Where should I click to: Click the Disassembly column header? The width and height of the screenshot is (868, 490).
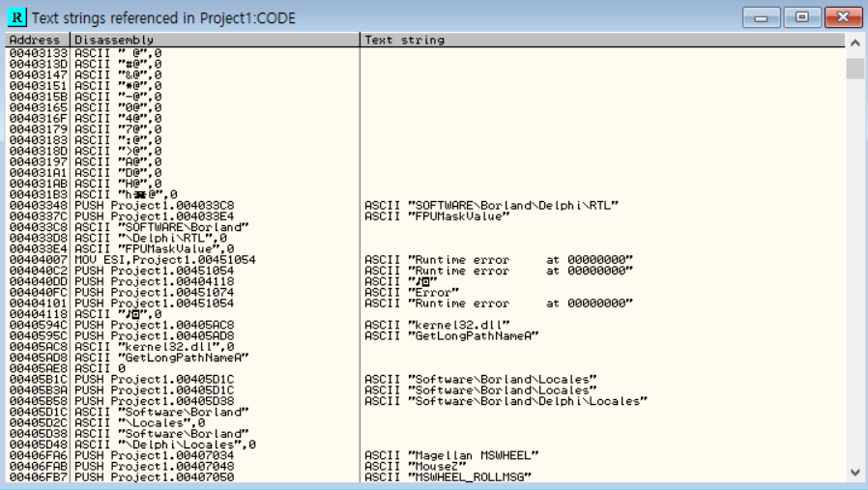(215, 40)
